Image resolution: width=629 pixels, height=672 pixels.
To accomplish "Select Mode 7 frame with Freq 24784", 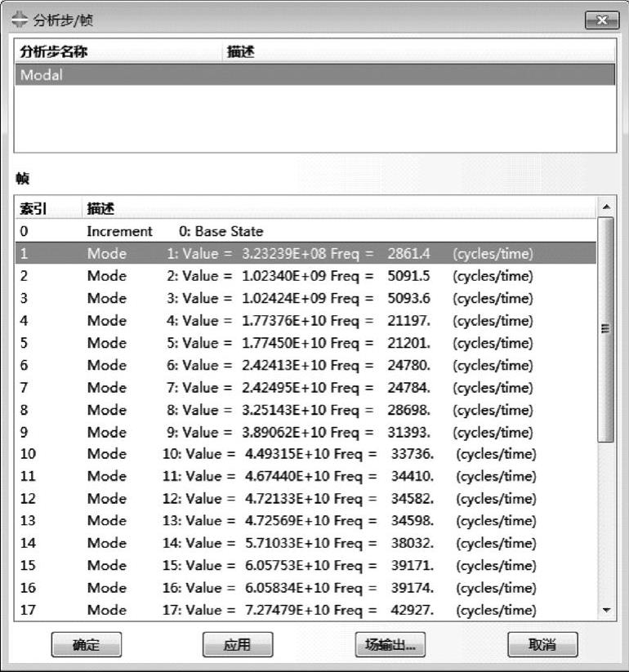I will 306,387.
